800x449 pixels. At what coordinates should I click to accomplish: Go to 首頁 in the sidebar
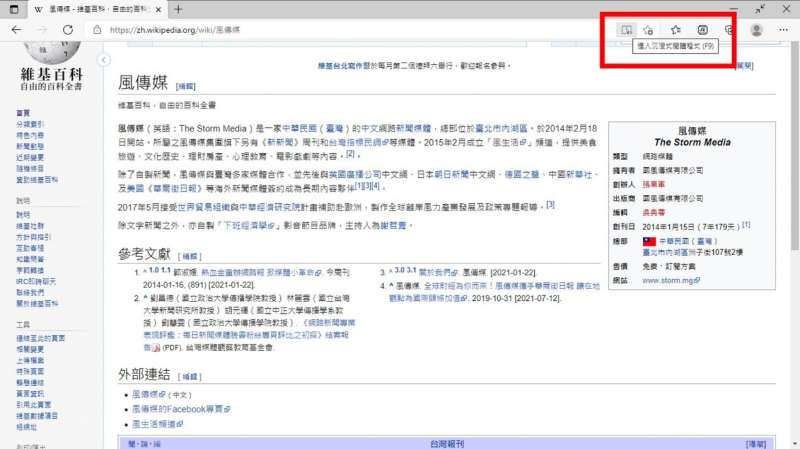coord(23,113)
